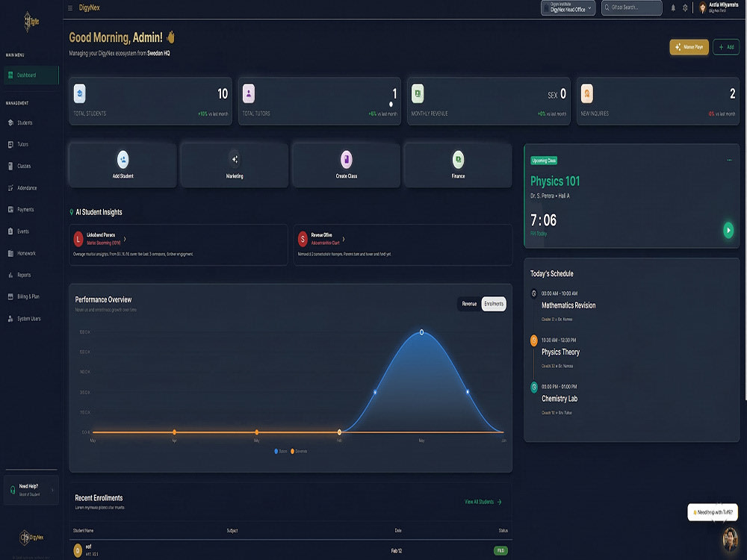Click the Finance quick action icon
Screen dimensions: 747x560
point(459,160)
